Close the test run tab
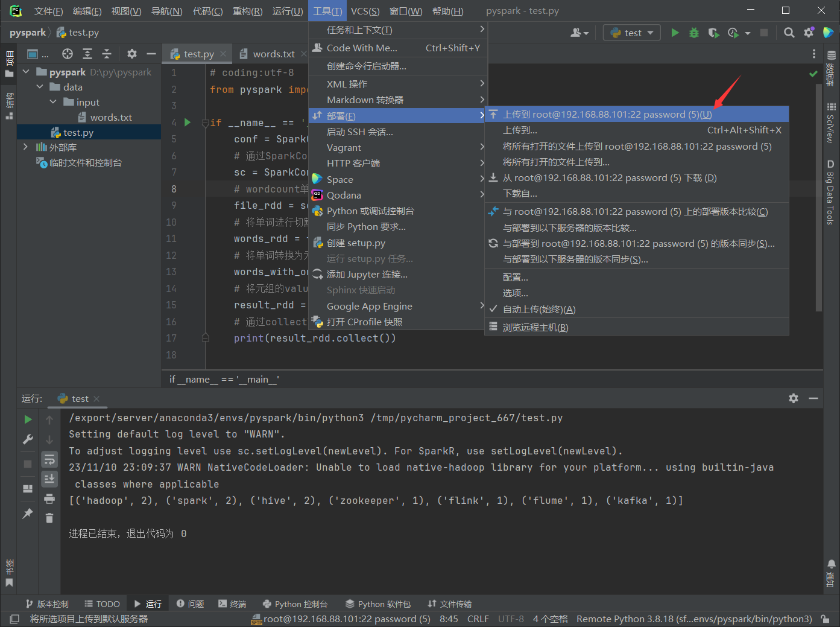Screen dimensions: 840x627 pyautogui.click(x=96, y=399)
